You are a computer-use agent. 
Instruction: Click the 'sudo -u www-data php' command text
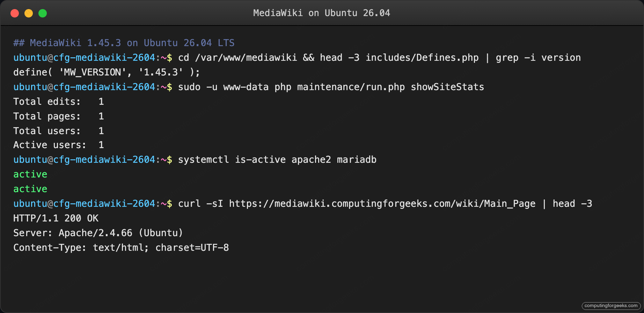tap(235, 87)
